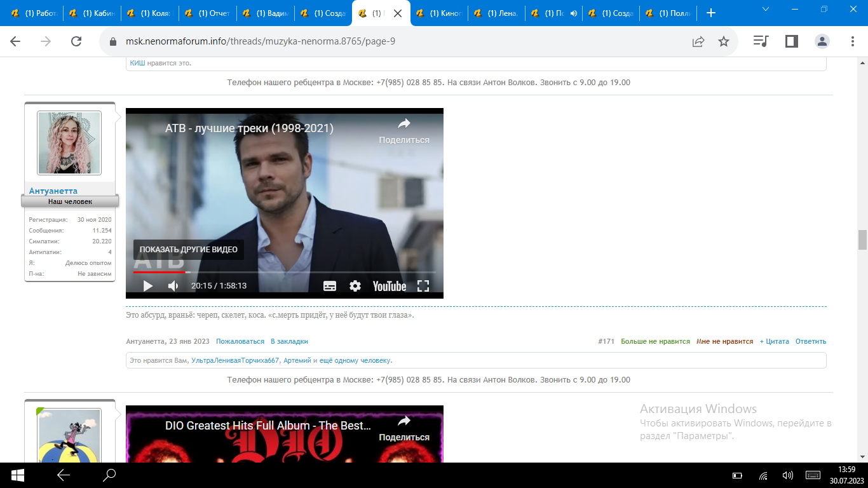Open Windows taskbar search

pos(109,475)
